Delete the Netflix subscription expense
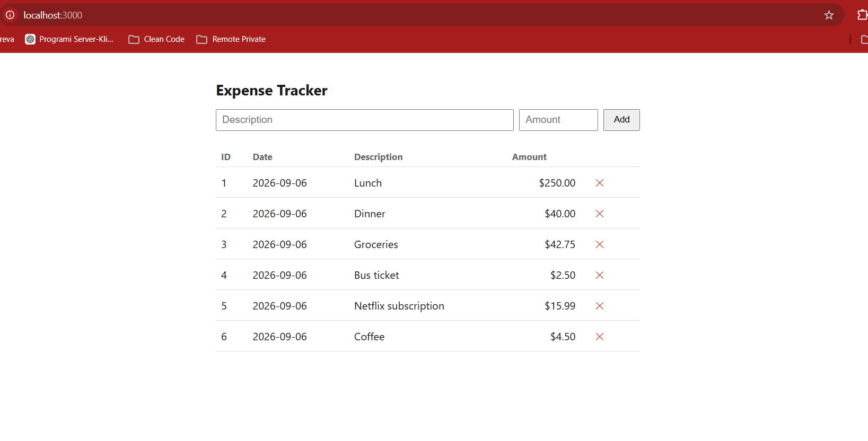This screenshot has height=441, width=868. pyautogui.click(x=600, y=306)
